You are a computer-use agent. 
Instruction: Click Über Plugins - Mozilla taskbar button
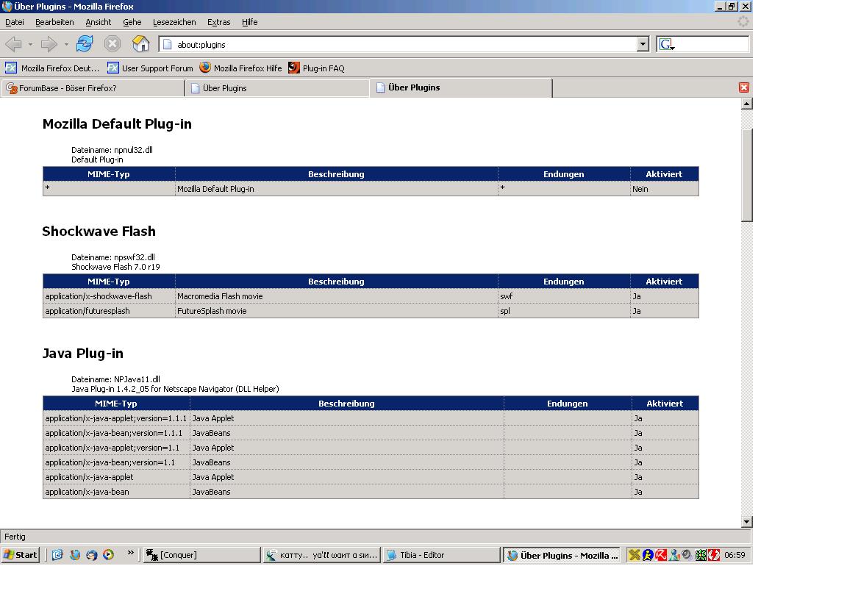563,555
